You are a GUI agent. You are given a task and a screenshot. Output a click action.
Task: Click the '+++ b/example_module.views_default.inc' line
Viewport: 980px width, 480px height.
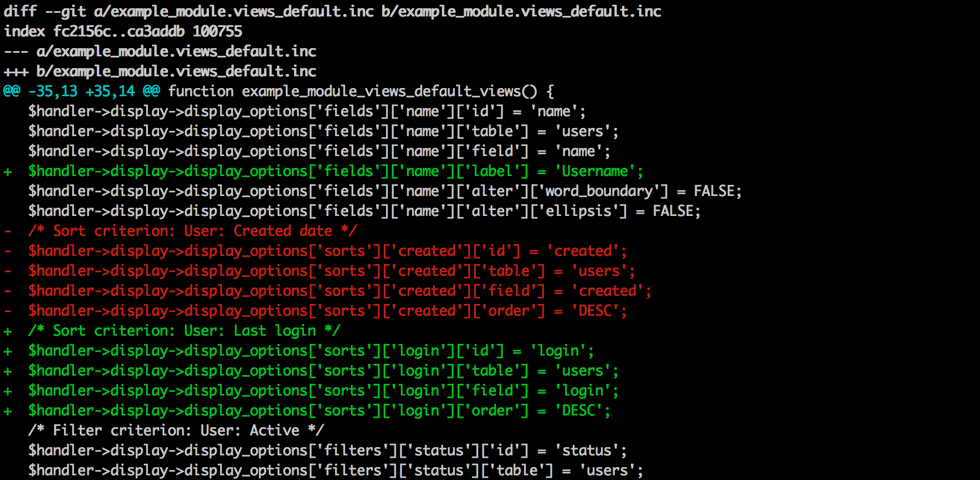(x=160, y=72)
